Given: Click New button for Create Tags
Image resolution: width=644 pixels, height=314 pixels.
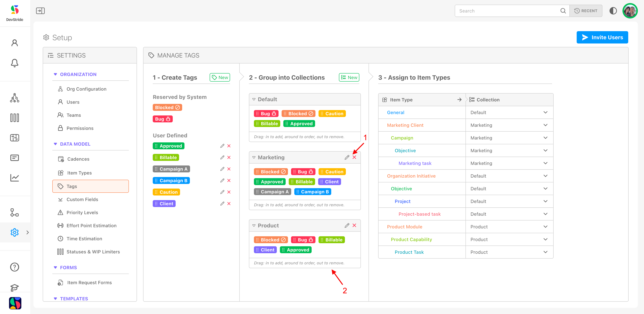Looking at the screenshot, I should click(220, 78).
